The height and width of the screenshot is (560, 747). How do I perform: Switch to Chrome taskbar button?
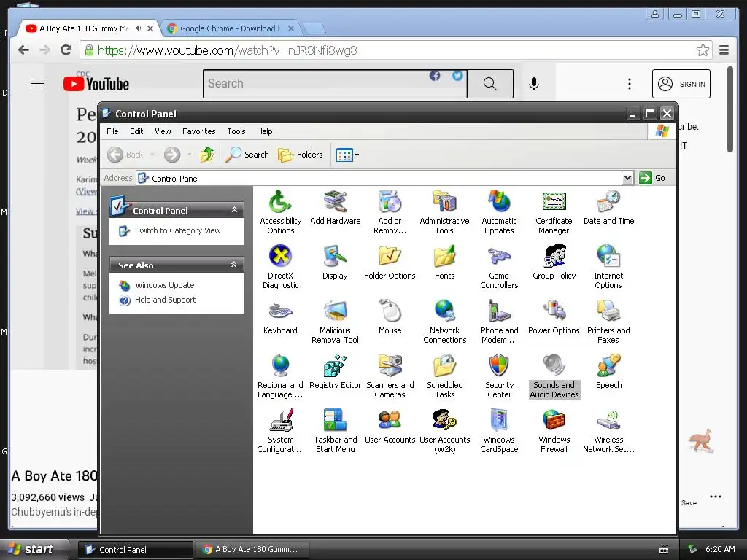pos(252,550)
